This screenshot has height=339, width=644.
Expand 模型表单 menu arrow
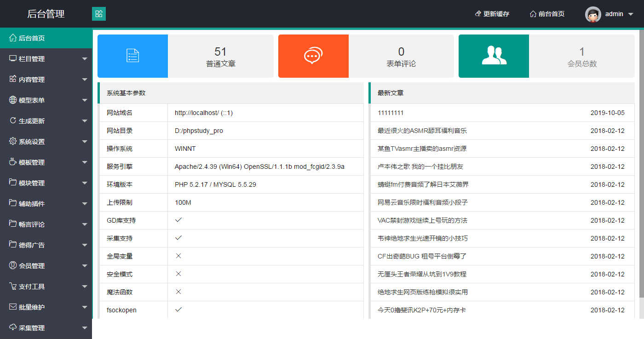[85, 100]
